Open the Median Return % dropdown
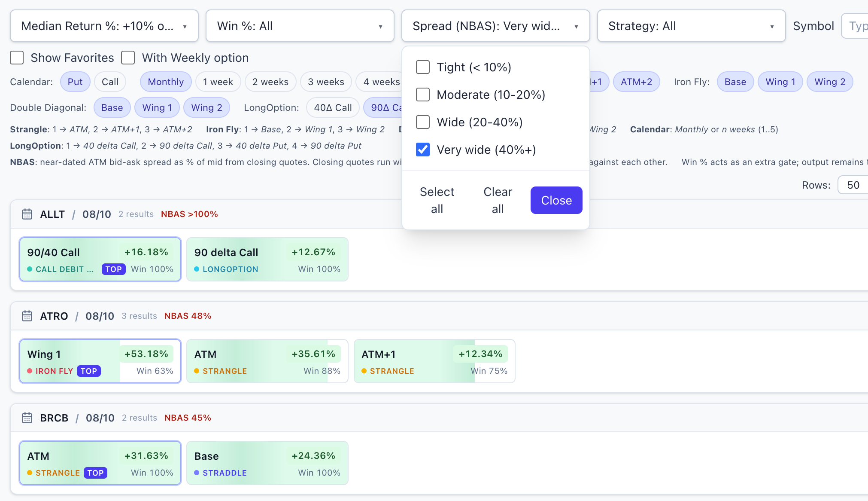 (104, 26)
